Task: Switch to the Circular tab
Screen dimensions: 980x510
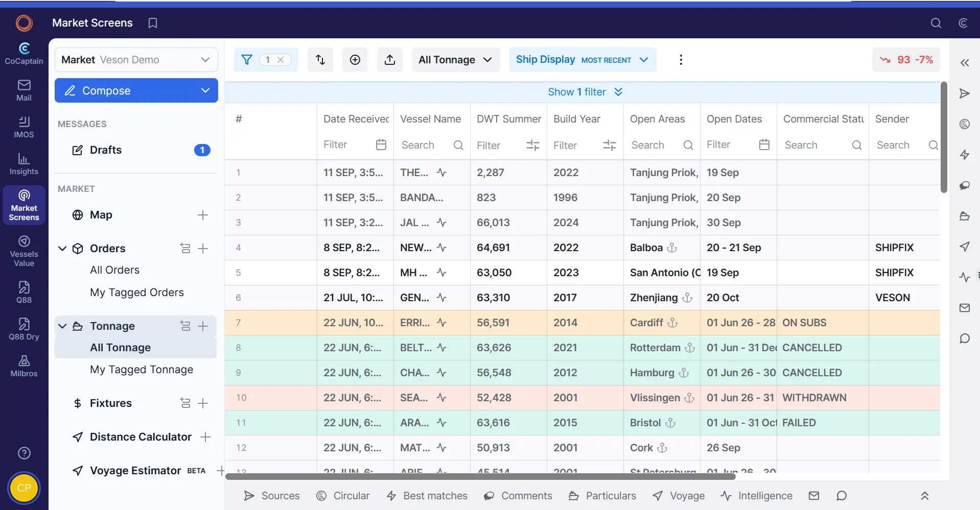Action: [343, 496]
